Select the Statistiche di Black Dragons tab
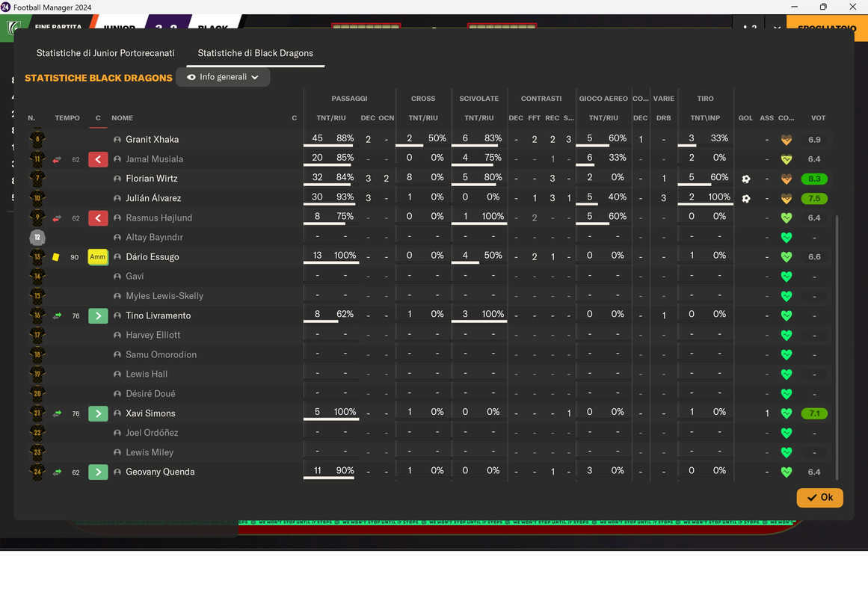This screenshot has height=598, width=868. click(255, 53)
